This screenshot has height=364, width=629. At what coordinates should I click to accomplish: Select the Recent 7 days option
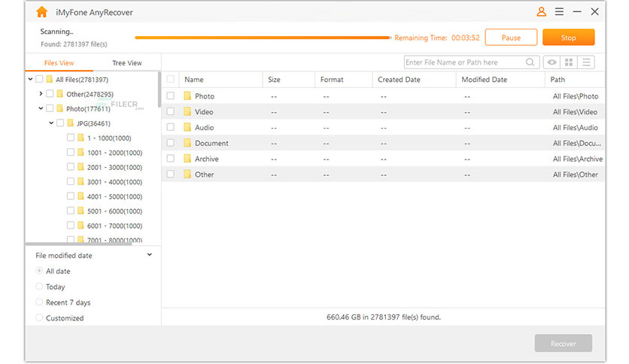tap(39, 302)
